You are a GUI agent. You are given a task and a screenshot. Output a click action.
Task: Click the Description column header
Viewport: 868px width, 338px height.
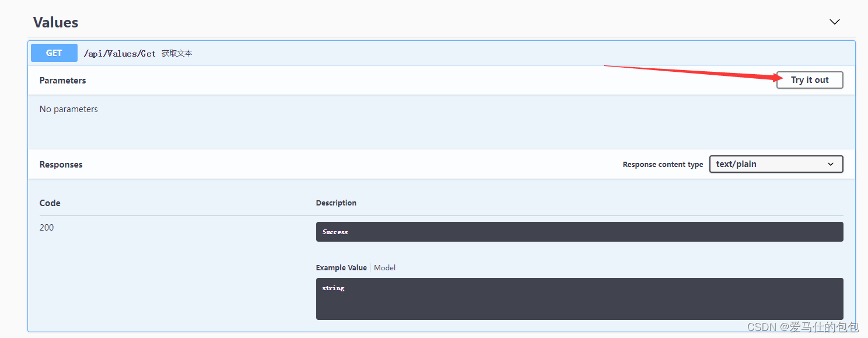[336, 203]
